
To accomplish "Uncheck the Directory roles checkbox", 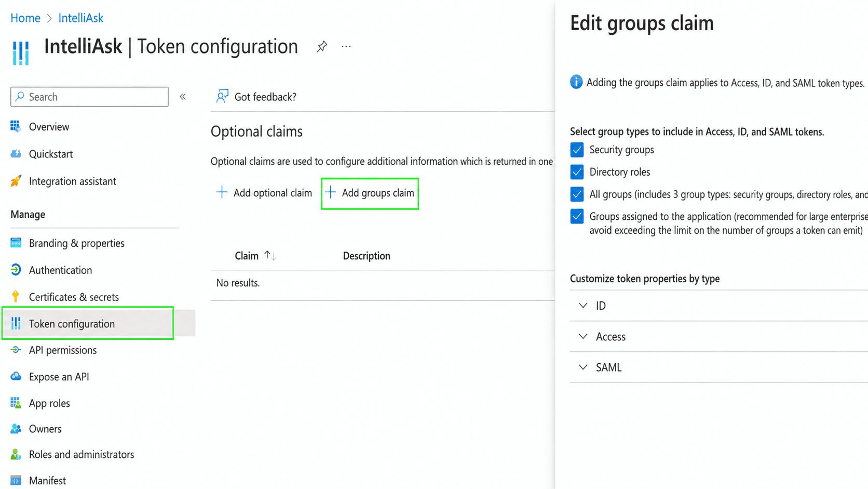I will tap(577, 172).
